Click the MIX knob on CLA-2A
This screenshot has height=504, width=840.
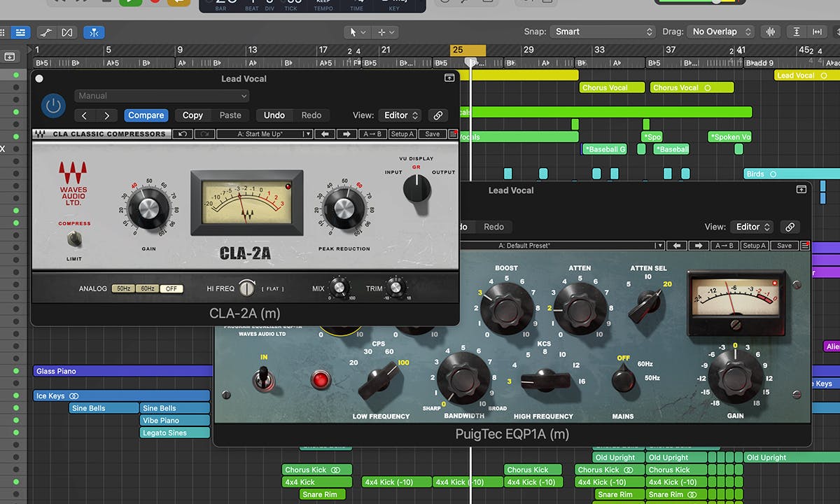[339, 287]
